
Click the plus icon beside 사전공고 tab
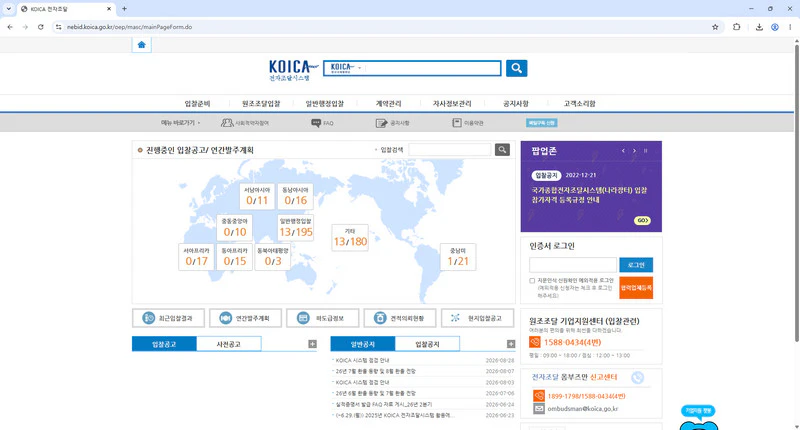[x=312, y=344]
